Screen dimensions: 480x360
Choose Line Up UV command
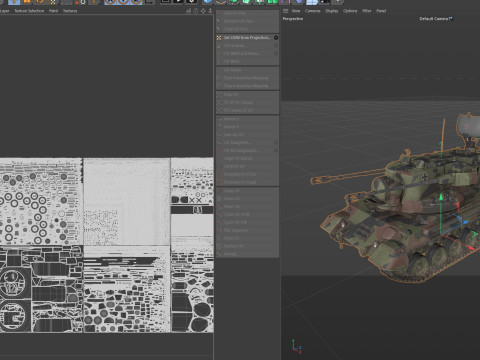247,134
